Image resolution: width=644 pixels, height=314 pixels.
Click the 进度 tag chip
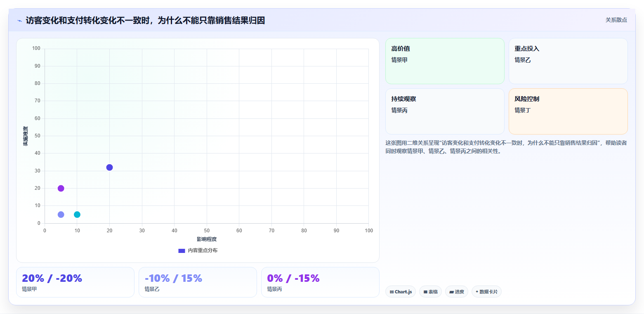coord(457,292)
